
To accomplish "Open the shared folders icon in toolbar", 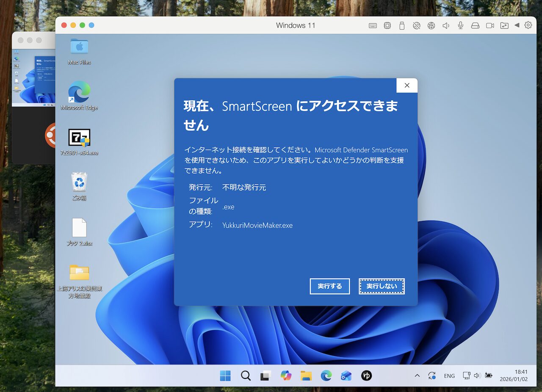I will pos(504,25).
